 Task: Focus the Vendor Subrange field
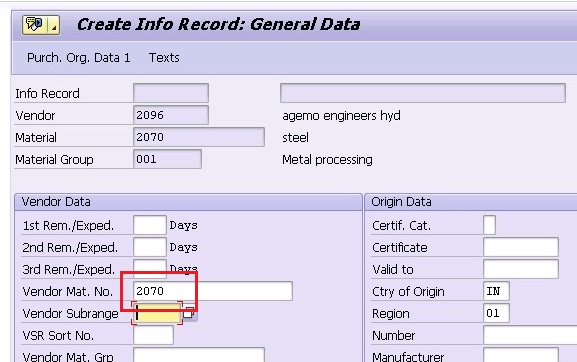[x=157, y=313]
